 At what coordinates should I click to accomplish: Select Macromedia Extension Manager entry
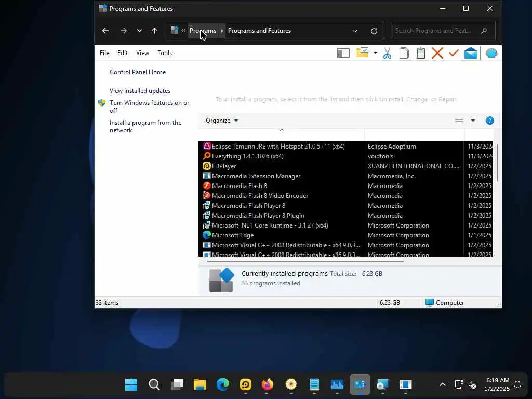point(345,176)
